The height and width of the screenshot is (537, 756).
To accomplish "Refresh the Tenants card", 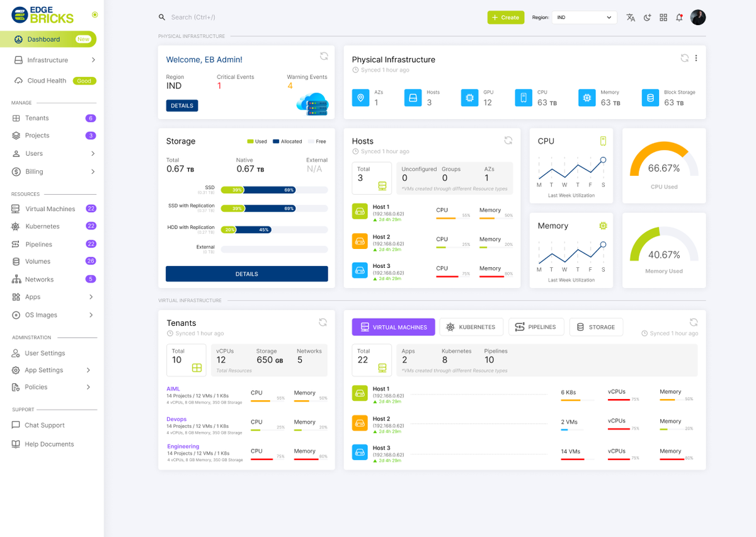I will pos(323,322).
